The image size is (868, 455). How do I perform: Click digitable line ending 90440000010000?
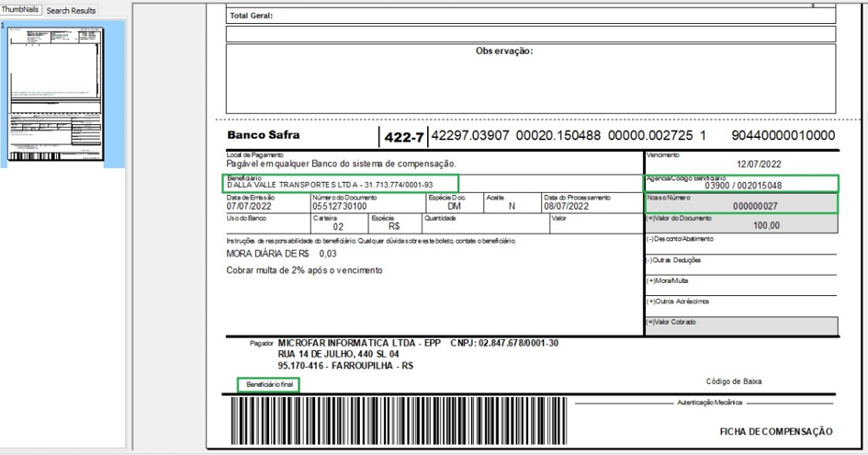pyautogui.click(x=783, y=136)
